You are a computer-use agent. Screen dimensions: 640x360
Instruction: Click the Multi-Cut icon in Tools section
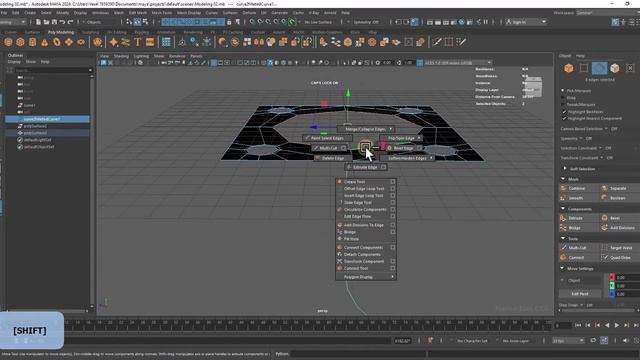tap(563, 248)
